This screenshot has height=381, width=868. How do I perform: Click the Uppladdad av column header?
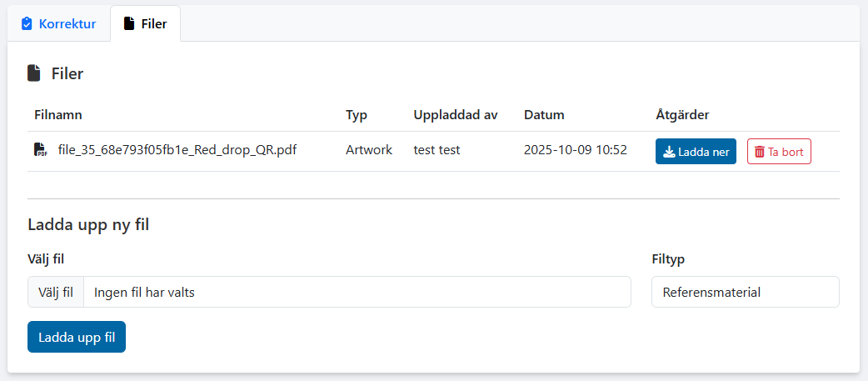point(455,114)
